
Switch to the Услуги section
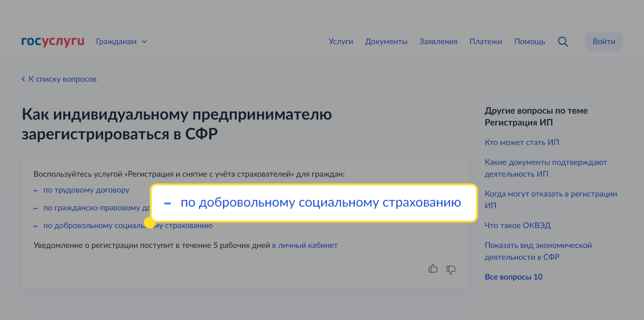340,42
